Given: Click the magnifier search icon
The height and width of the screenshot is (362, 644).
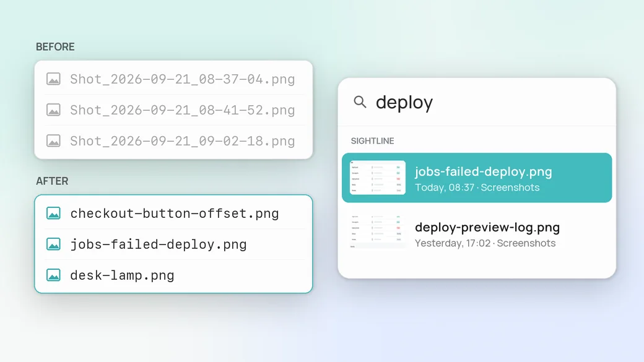Looking at the screenshot, I should coord(360,101).
